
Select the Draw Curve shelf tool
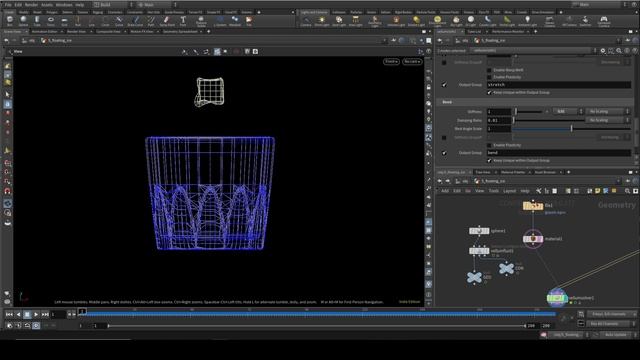(x=135, y=21)
